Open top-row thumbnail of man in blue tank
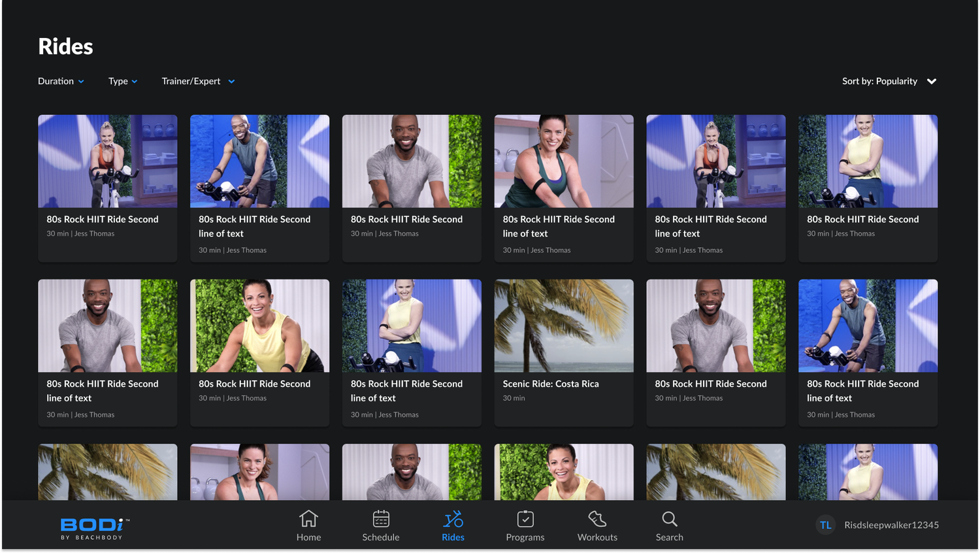 click(260, 161)
